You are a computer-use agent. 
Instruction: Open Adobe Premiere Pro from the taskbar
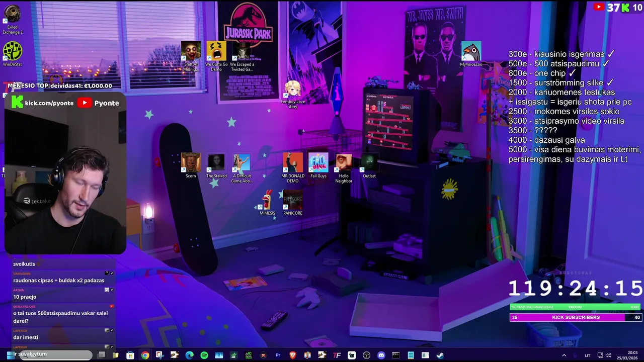click(x=278, y=355)
